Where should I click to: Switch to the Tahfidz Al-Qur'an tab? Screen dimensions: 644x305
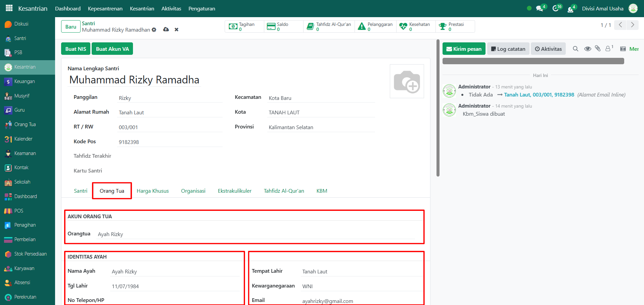click(x=284, y=191)
